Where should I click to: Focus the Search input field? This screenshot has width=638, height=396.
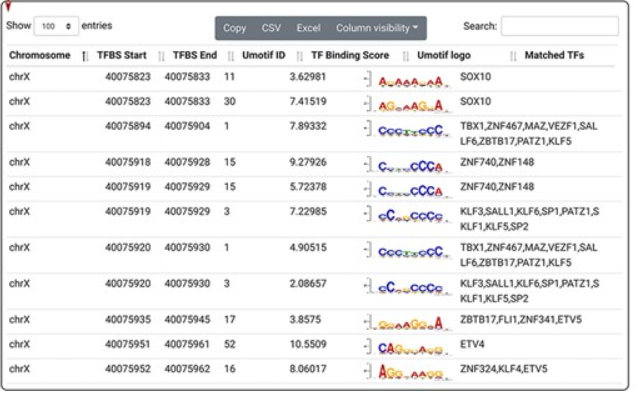click(560, 26)
